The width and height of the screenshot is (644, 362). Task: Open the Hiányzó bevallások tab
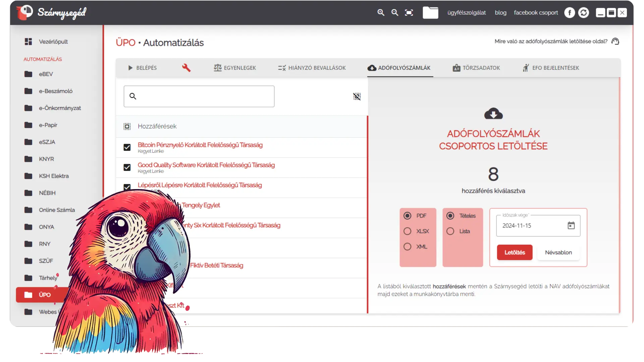312,68
